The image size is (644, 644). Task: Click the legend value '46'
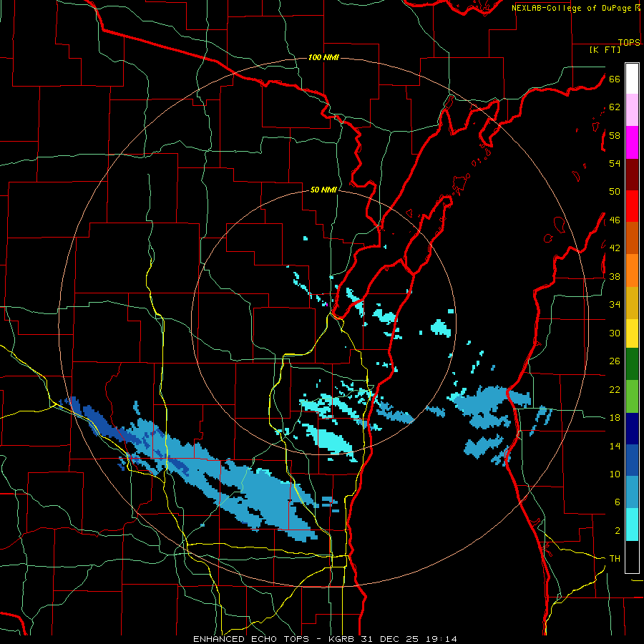[x=615, y=220]
